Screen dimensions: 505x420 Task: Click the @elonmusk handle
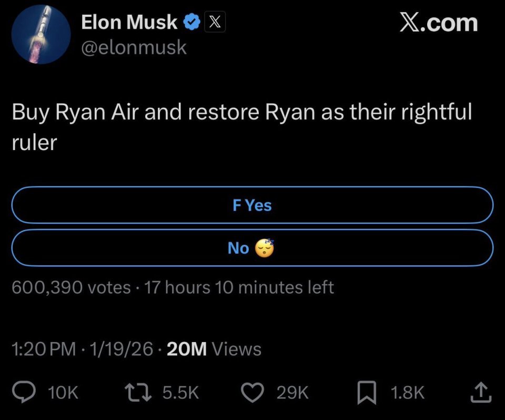tap(134, 47)
